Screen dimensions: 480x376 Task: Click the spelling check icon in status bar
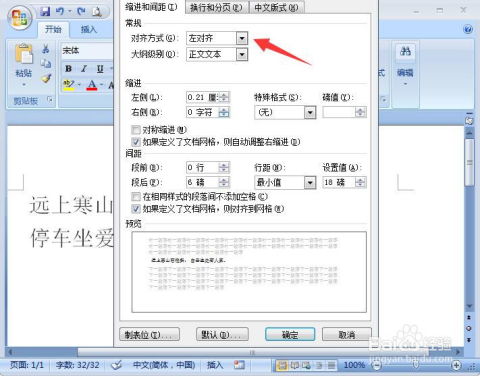coord(117,365)
